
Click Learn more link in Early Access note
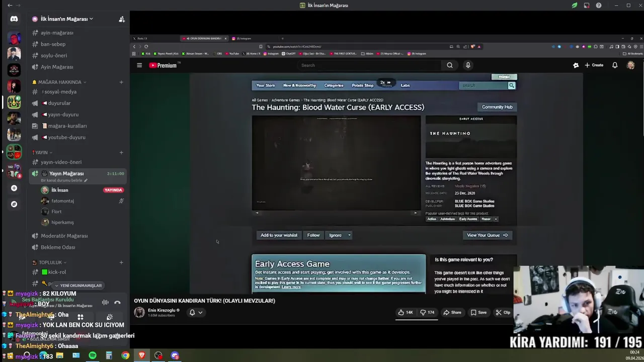click(x=291, y=287)
